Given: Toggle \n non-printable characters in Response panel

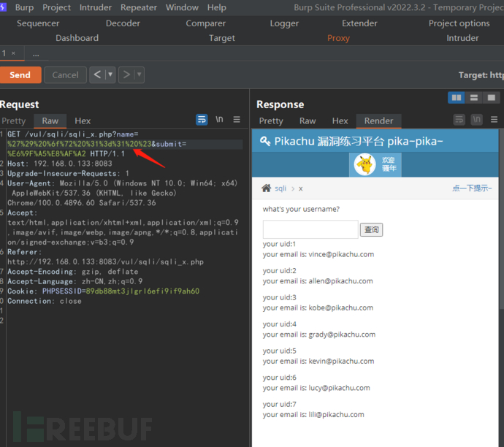Looking at the screenshot, I should tap(477, 120).
